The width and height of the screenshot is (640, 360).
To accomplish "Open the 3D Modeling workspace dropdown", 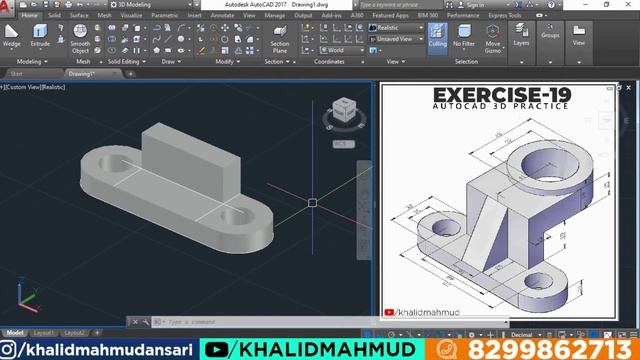I will coord(150,4).
